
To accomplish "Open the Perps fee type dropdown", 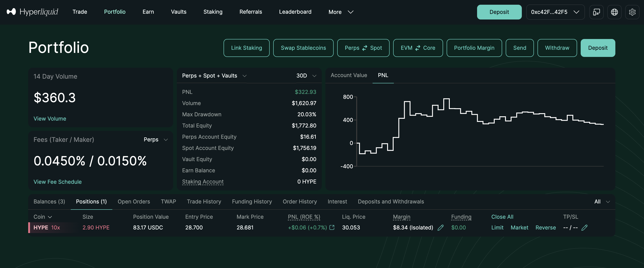I will [x=155, y=140].
